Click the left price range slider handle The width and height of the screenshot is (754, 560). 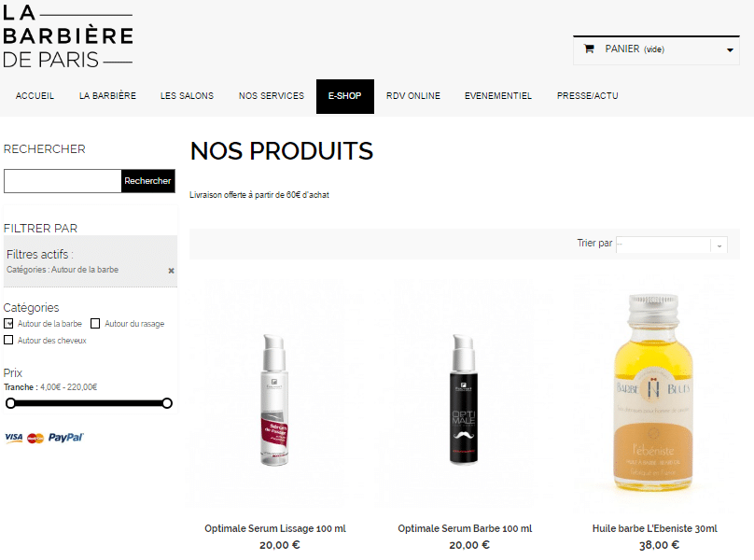tap(10, 403)
